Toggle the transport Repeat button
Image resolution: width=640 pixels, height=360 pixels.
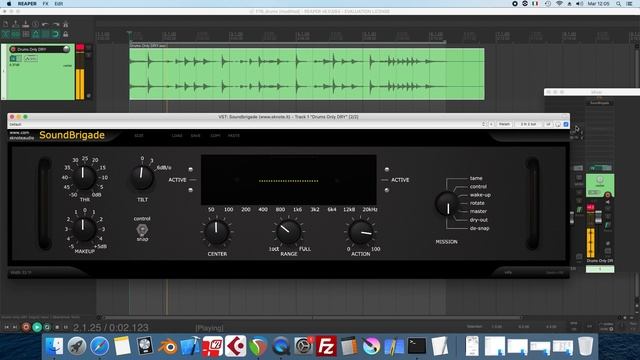tap(47, 327)
